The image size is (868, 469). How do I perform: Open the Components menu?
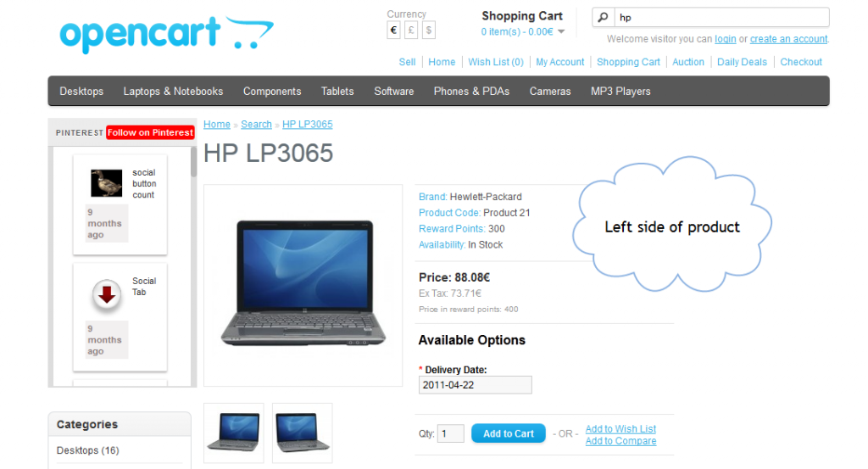[x=272, y=92]
